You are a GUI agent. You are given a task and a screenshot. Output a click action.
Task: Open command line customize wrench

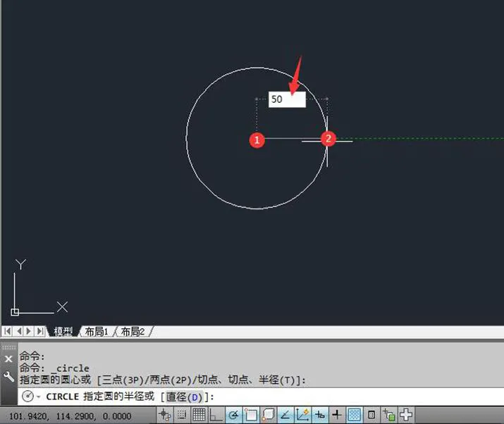click(x=9, y=377)
